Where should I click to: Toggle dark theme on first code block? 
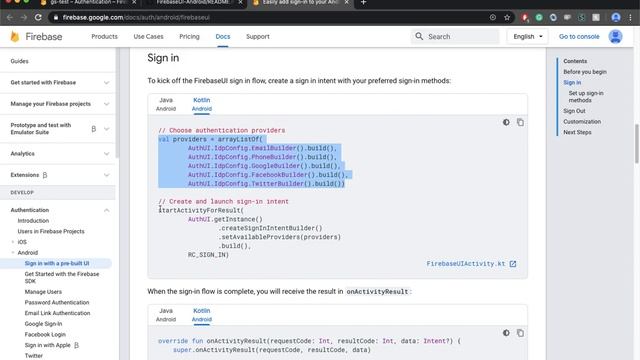pyautogui.click(x=506, y=122)
